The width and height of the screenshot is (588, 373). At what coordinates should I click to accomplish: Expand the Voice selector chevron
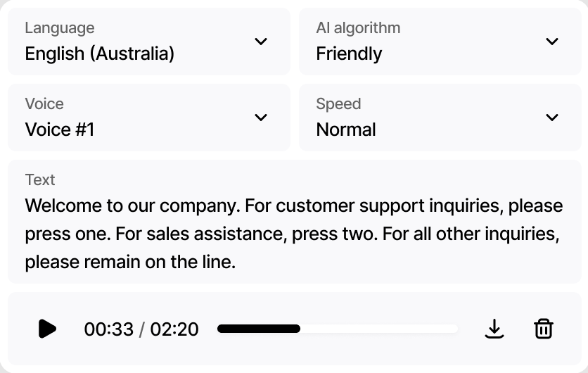[x=261, y=118]
